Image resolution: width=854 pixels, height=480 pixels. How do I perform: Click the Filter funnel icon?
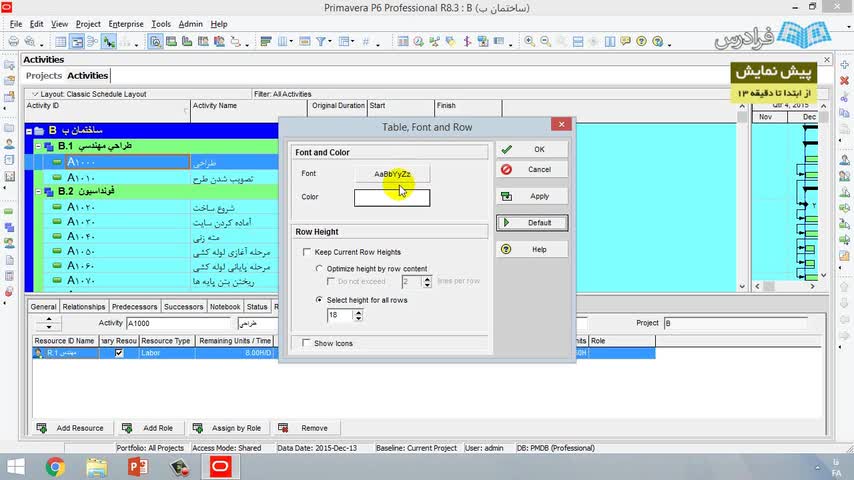tap(321, 41)
